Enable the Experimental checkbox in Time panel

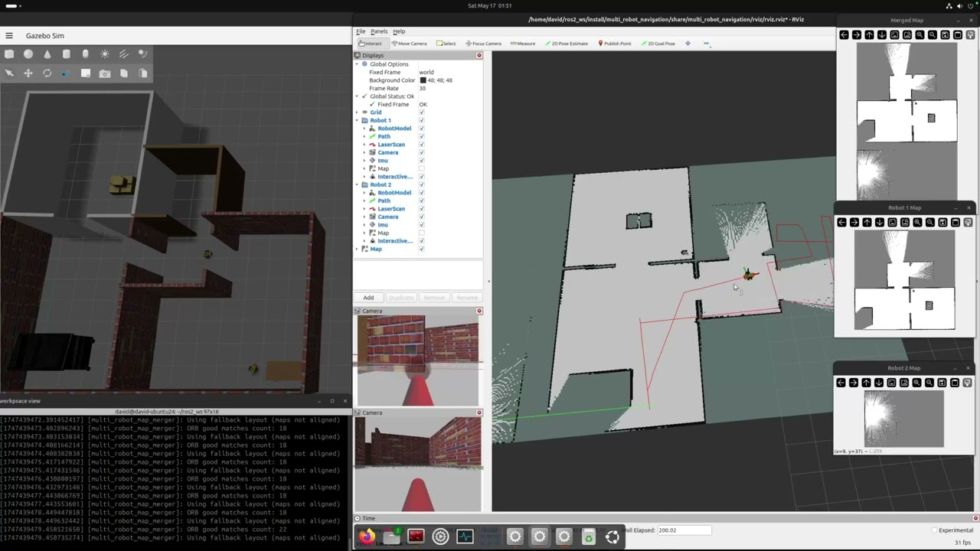935,530
